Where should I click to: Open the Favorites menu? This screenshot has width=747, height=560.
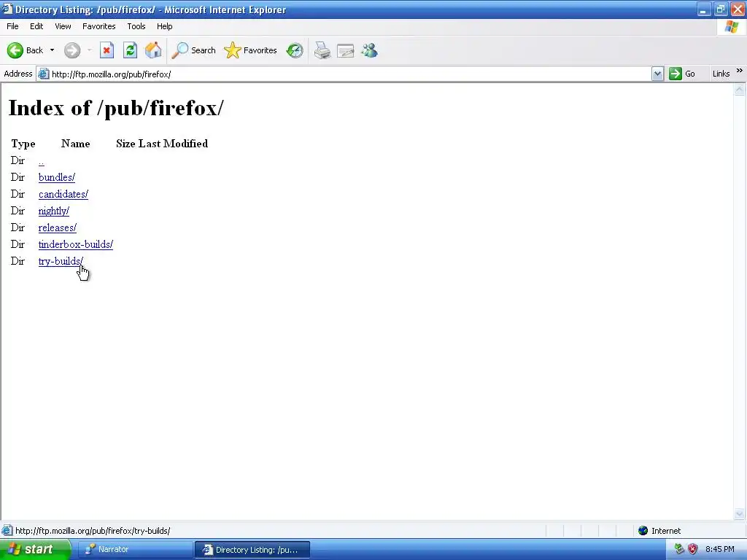click(98, 26)
